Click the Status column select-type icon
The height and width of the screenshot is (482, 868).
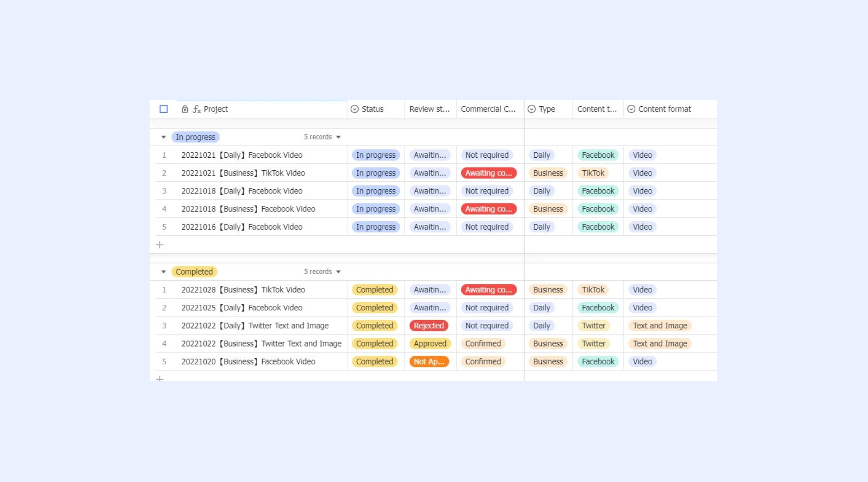click(355, 109)
